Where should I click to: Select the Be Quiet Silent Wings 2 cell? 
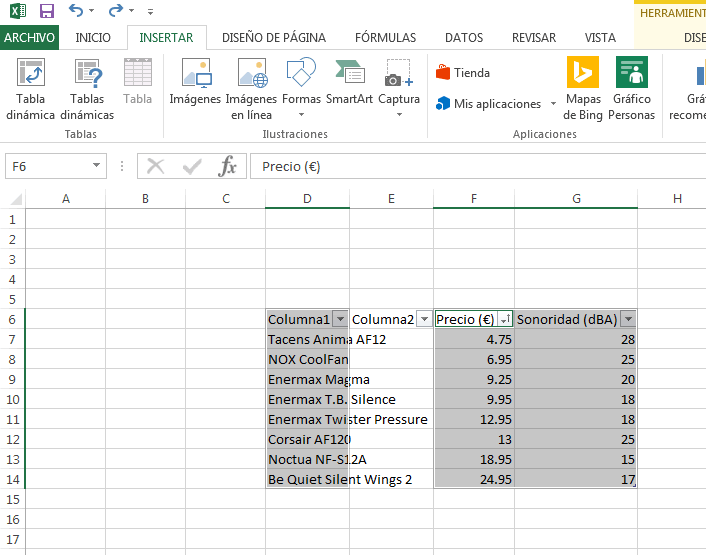coord(308,479)
